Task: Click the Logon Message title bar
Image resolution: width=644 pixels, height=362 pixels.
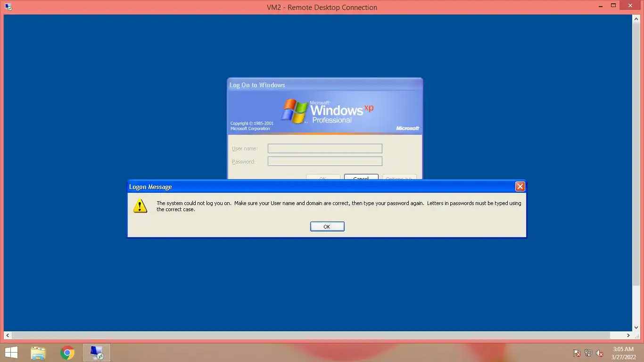Action: point(327,187)
